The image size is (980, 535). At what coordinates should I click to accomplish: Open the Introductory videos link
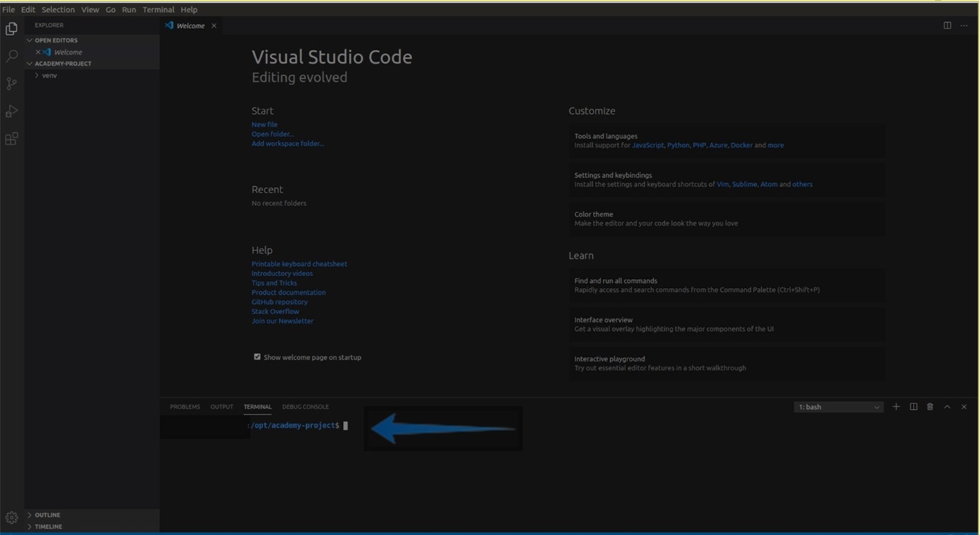282,273
